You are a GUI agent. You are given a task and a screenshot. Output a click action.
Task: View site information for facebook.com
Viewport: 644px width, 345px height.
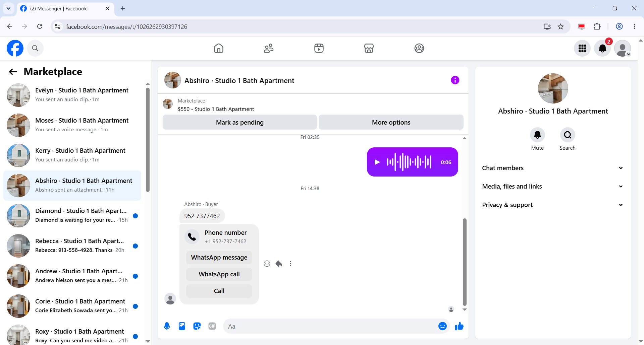[58, 26]
